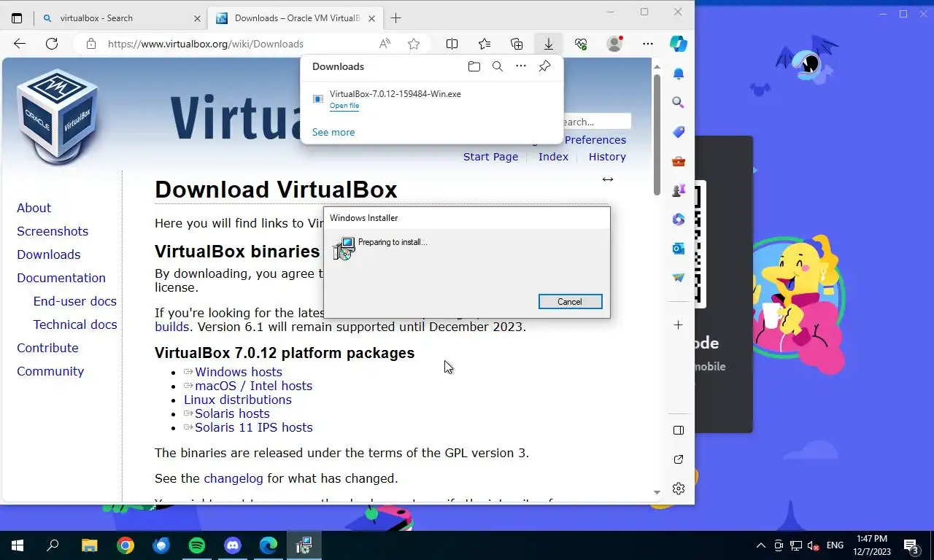
Task: Open sidebar Microsoft 365 icon
Action: [x=679, y=219]
